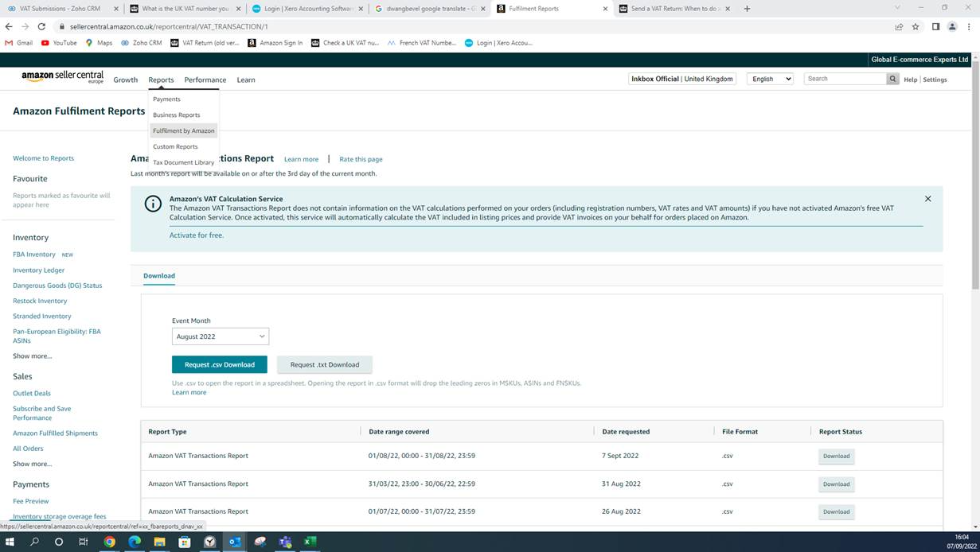Image resolution: width=980 pixels, height=552 pixels.
Task: Click Request .txt Download button
Action: [x=325, y=364]
